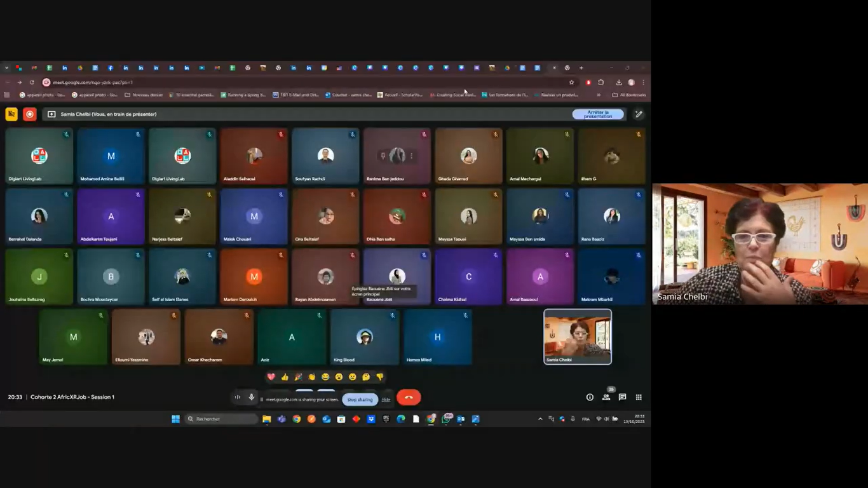Open the in-call chat panel
Screen dimensions: 868x488
pyautogui.click(x=623, y=397)
